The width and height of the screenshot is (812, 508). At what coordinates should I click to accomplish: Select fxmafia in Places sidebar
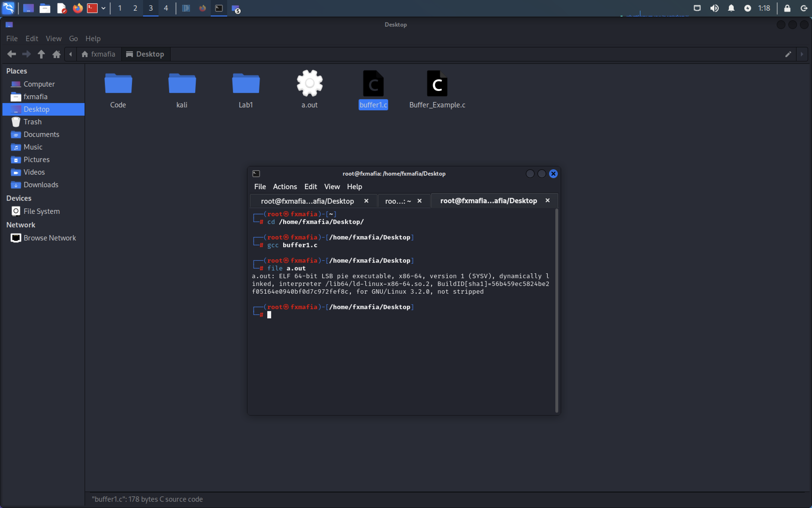43,97
